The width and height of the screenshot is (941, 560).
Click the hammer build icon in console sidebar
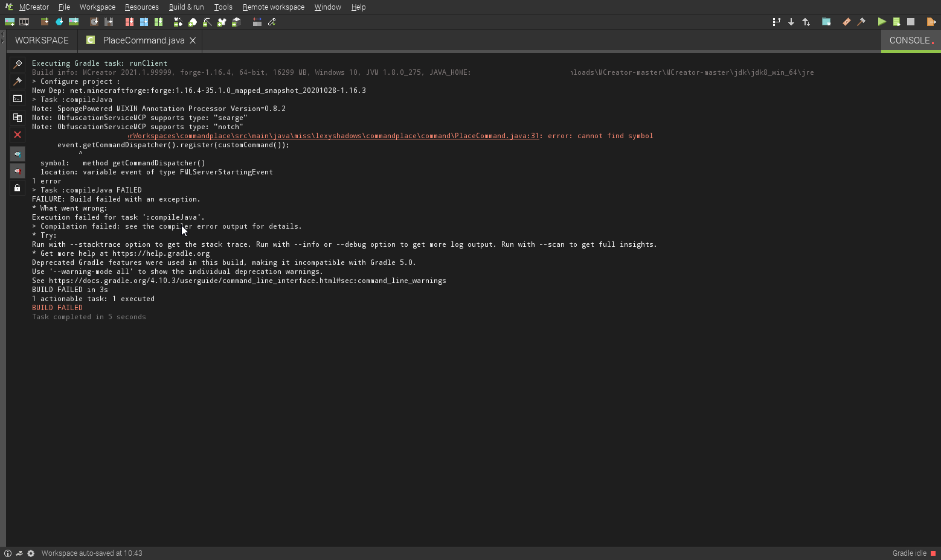[x=18, y=81]
